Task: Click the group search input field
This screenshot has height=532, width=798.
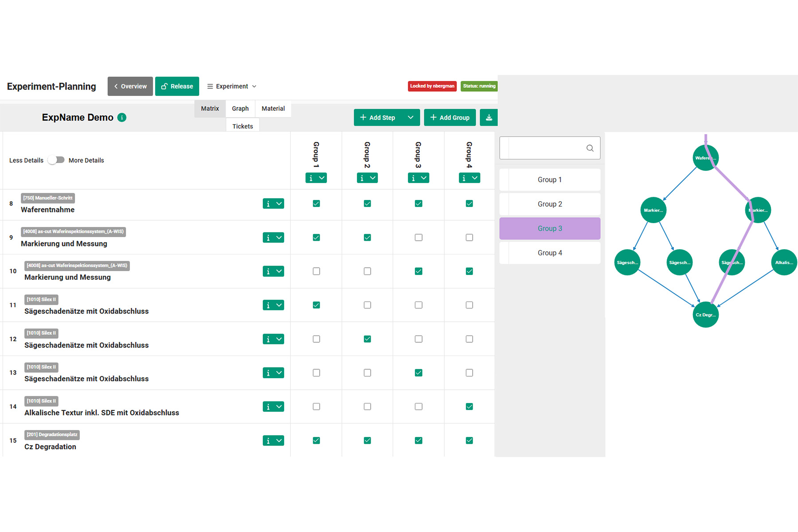Action: 550,148
